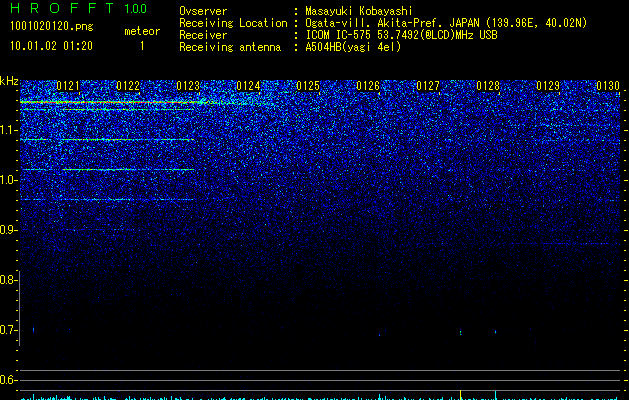Click the Receiving Location value text
This screenshot has width=629, height=400.
446,23
